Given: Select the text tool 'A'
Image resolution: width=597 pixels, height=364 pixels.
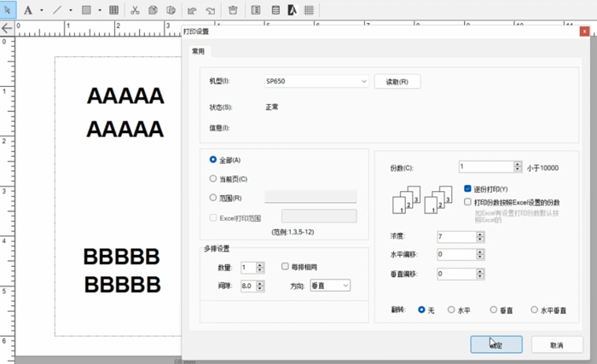Looking at the screenshot, I should [28, 10].
